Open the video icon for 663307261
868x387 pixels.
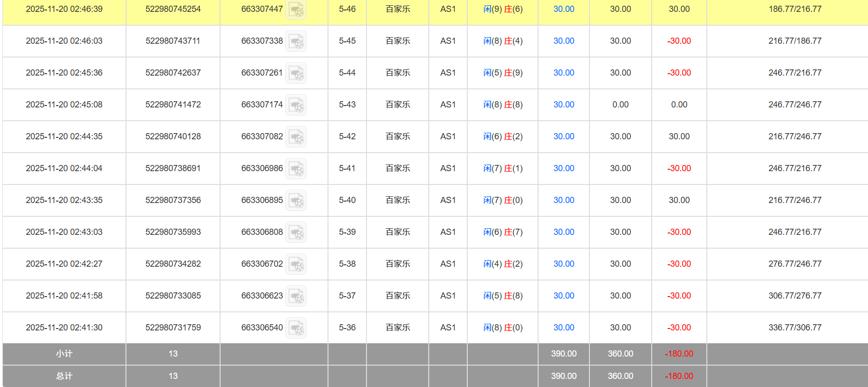coord(296,73)
